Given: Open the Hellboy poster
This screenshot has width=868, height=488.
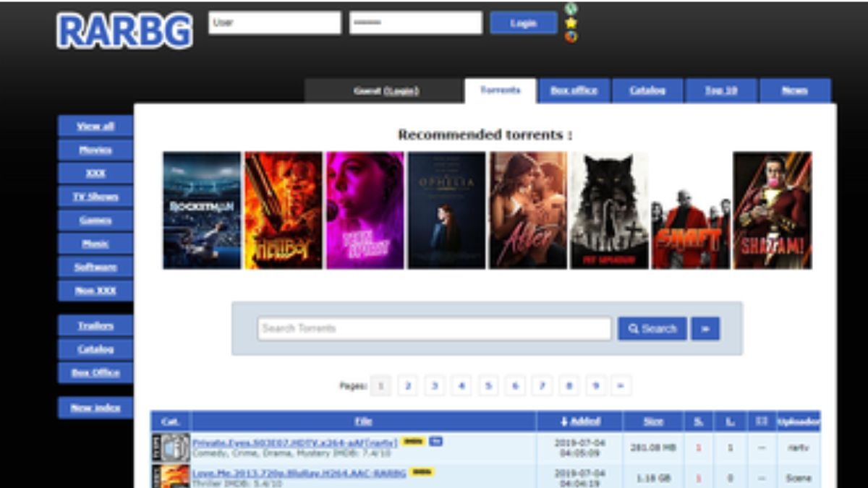Looking at the screenshot, I should click(284, 210).
